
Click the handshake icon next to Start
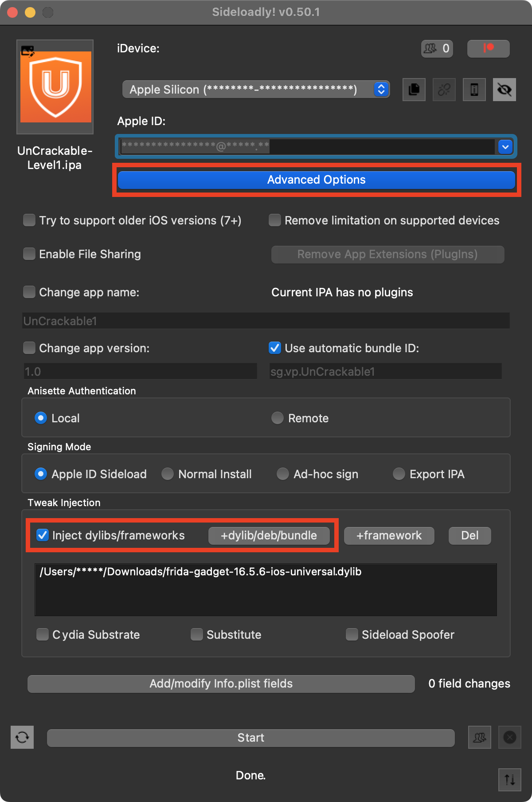479,737
